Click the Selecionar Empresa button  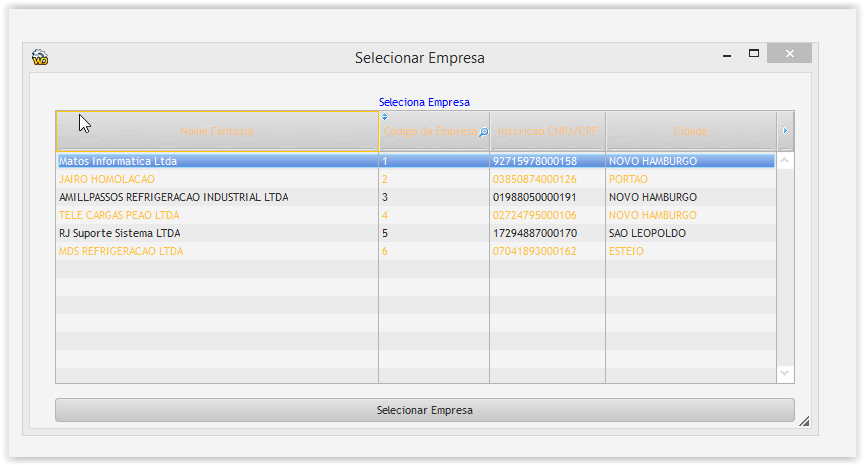(424, 410)
